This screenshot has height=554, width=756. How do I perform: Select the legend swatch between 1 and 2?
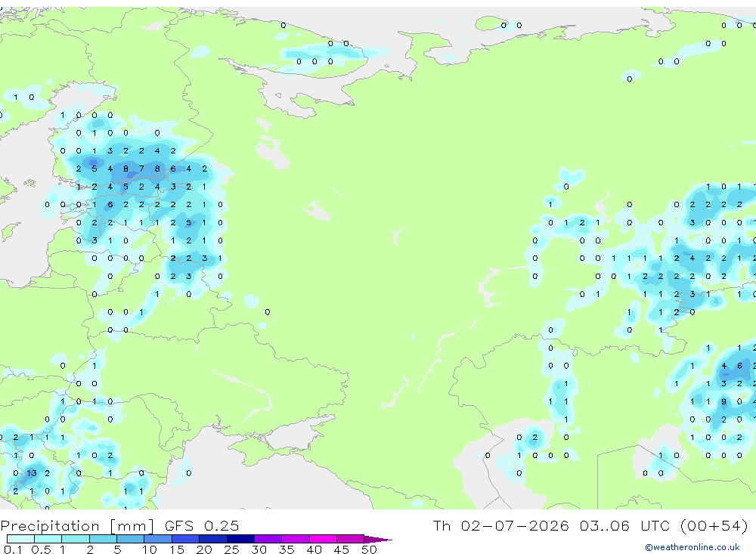coord(76,539)
